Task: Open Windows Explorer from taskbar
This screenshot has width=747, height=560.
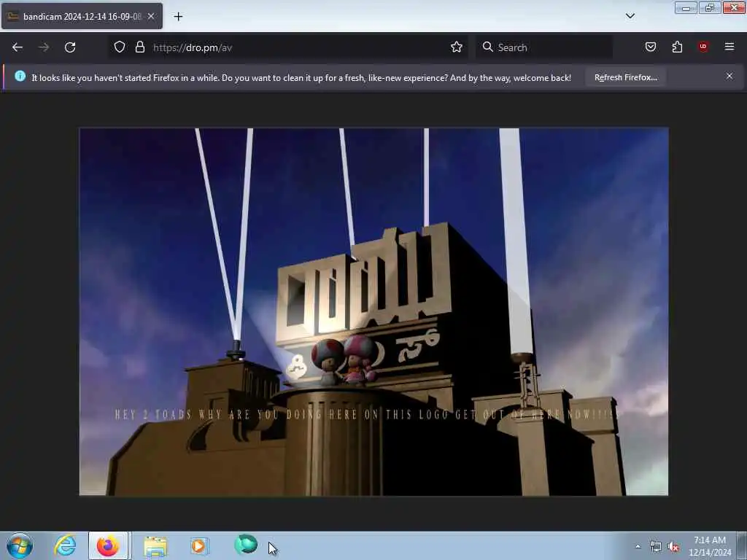Action: [155, 545]
